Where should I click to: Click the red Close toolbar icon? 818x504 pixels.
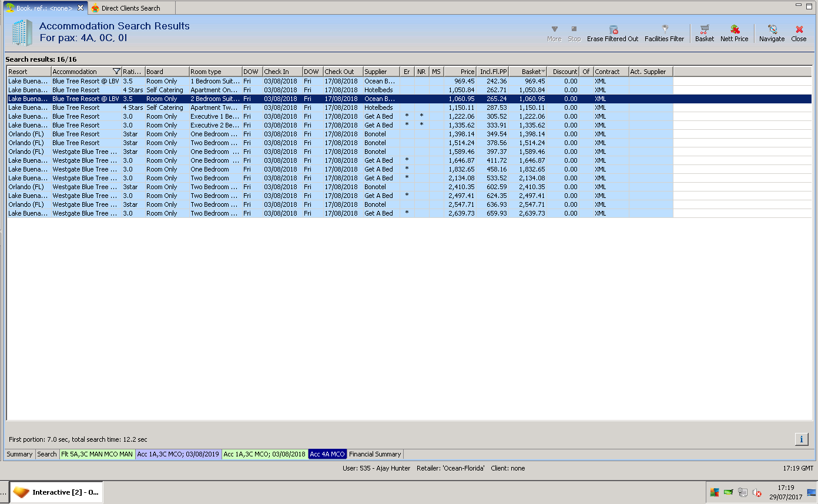click(799, 30)
